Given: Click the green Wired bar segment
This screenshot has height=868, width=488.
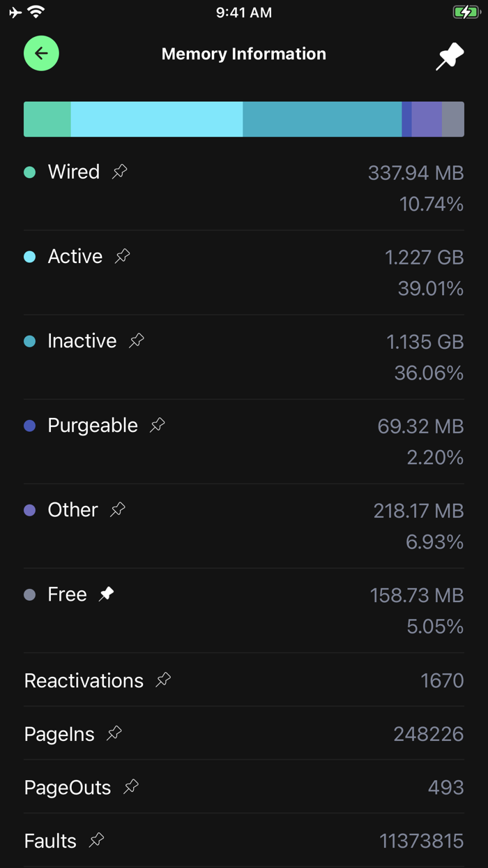Looking at the screenshot, I should 47,119.
